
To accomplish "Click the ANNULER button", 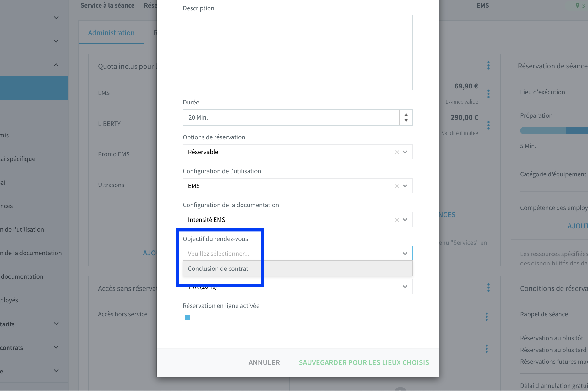I will click(x=264, y=362).
